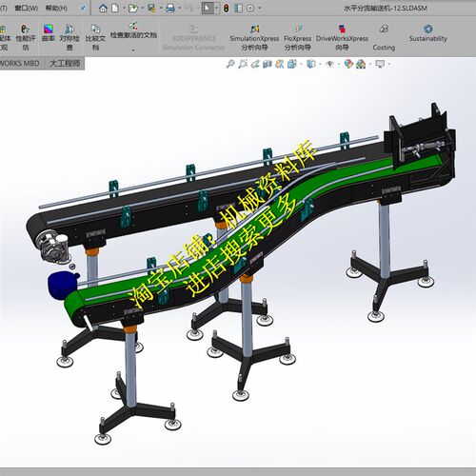The width and height of the screenshot is (476, 476).
Task: Open the Apply Scene icon
Action: point(361,64)
